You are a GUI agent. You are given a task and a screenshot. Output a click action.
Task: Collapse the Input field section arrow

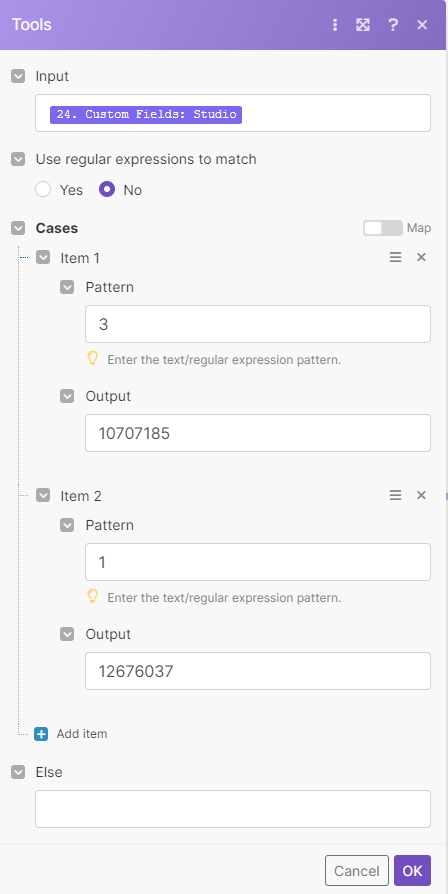point(18,76)
